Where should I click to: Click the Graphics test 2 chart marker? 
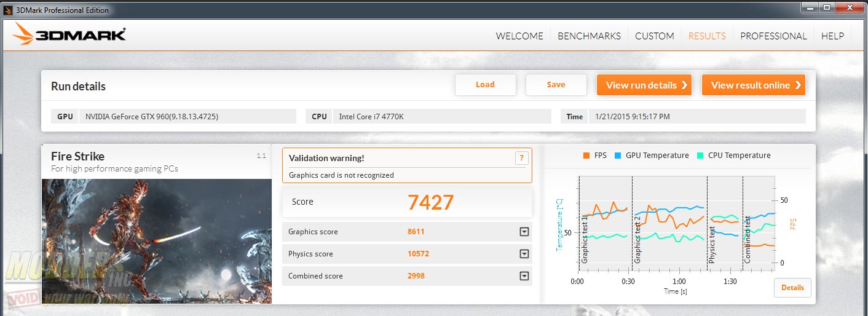(x=637, y=240)
